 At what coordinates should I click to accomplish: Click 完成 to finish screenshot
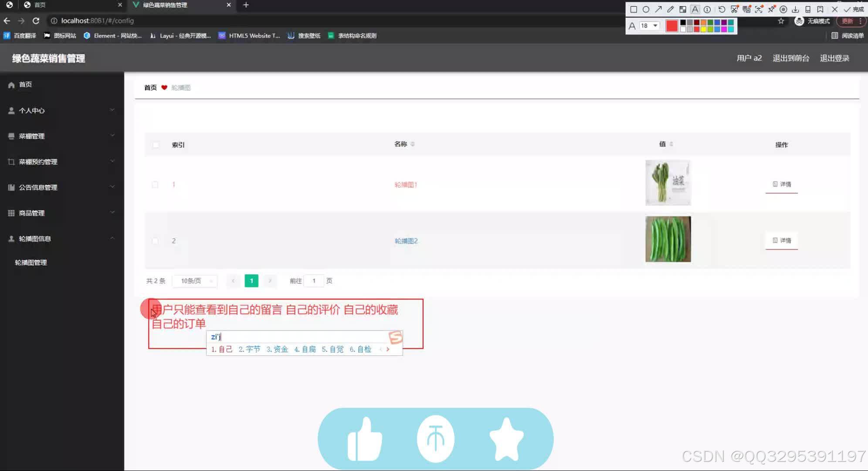coord(854,9)
